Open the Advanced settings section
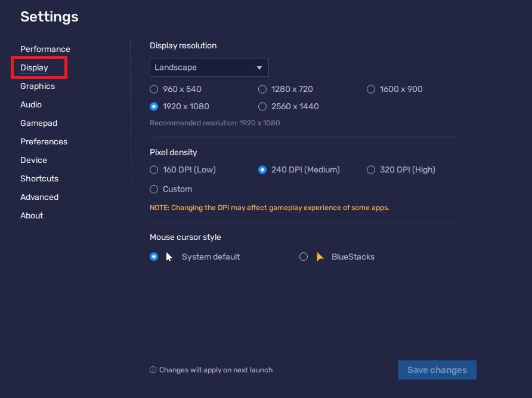 point(39,197)
